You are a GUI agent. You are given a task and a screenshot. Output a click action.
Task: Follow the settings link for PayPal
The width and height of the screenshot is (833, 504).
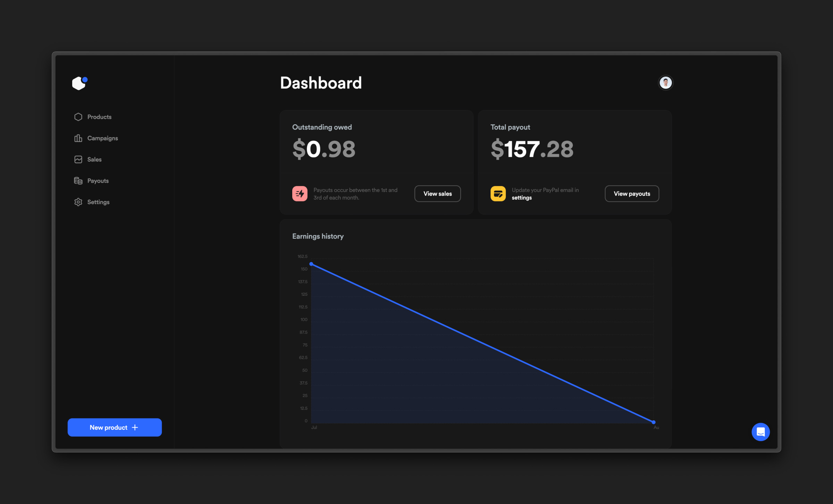(x=522, y=198)
